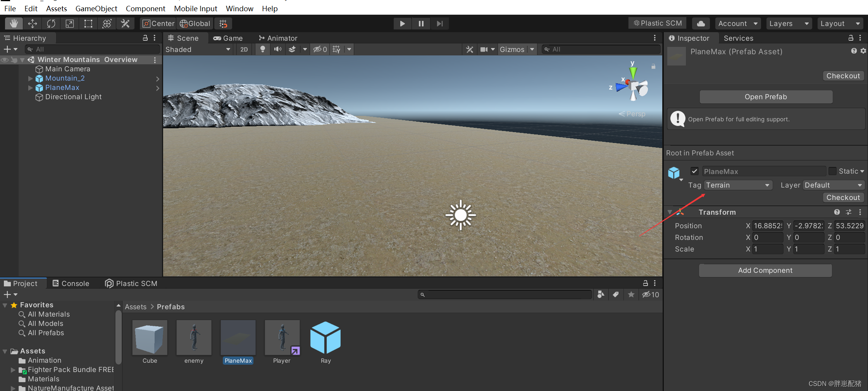Open the Layer dropdown showing Default
868x391 pixels.
834,185
